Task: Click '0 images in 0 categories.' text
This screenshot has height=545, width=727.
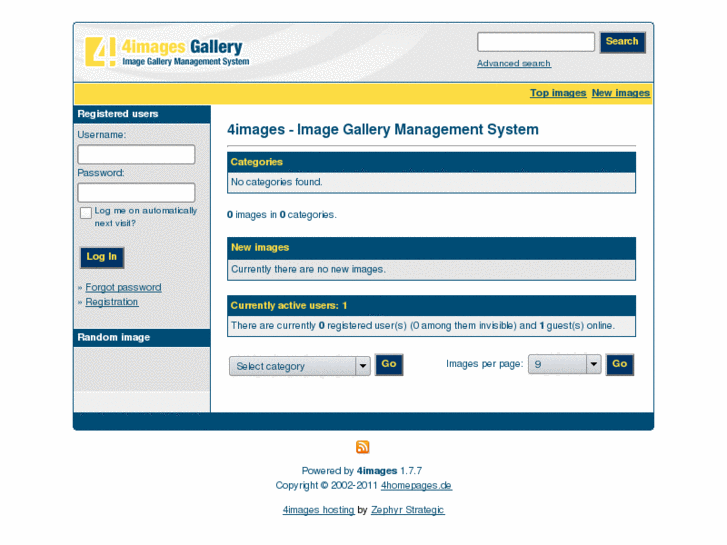Action: [282, 215]
